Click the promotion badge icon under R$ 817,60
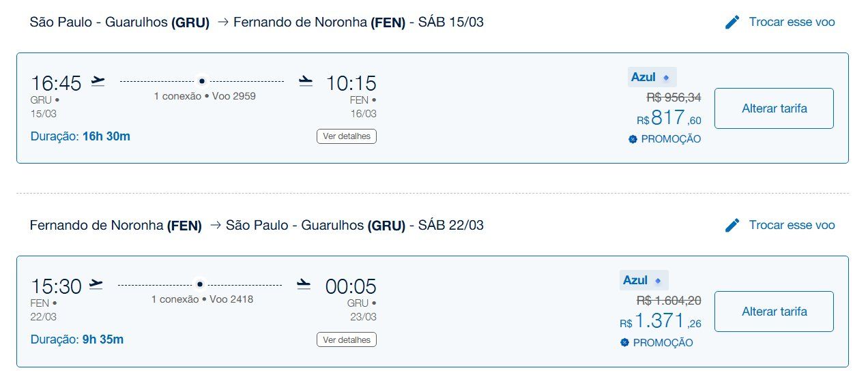 tap(632, 139)
